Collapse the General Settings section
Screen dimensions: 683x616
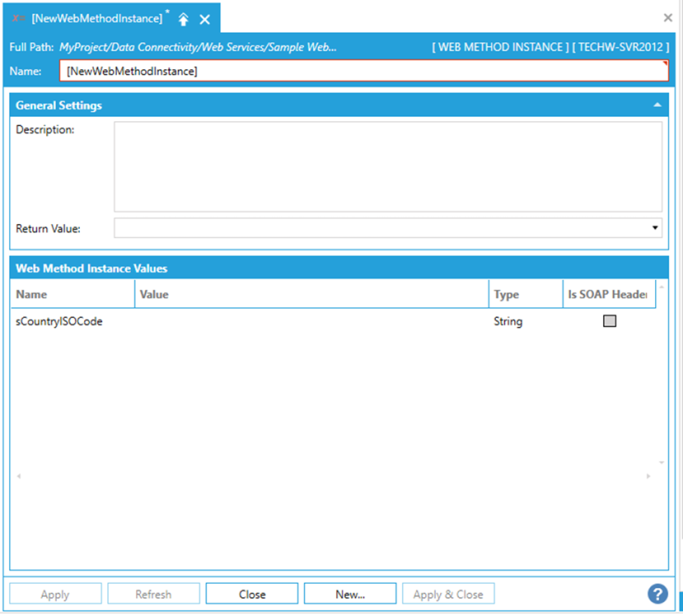tap(657, 105)
